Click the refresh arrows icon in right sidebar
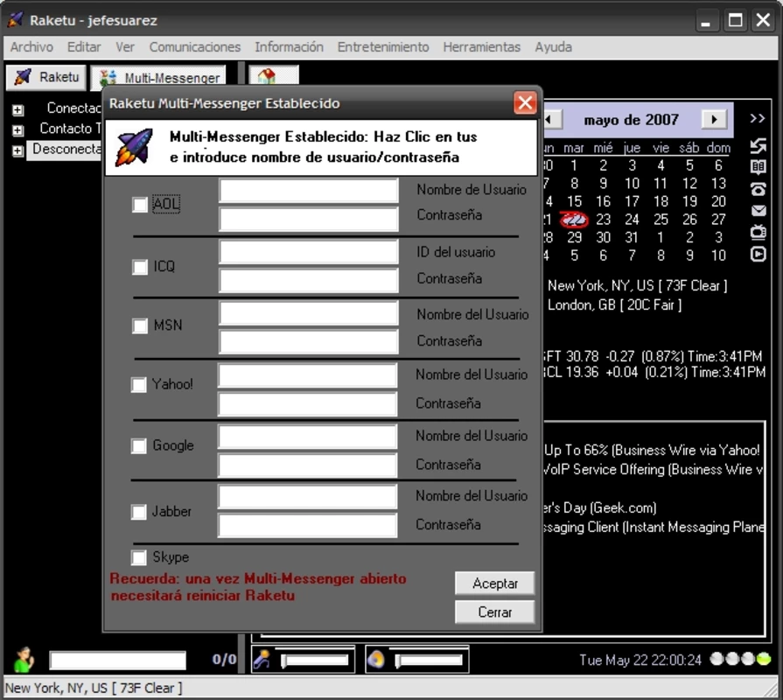This screenshot has height=700, width=783. [758, 146]
